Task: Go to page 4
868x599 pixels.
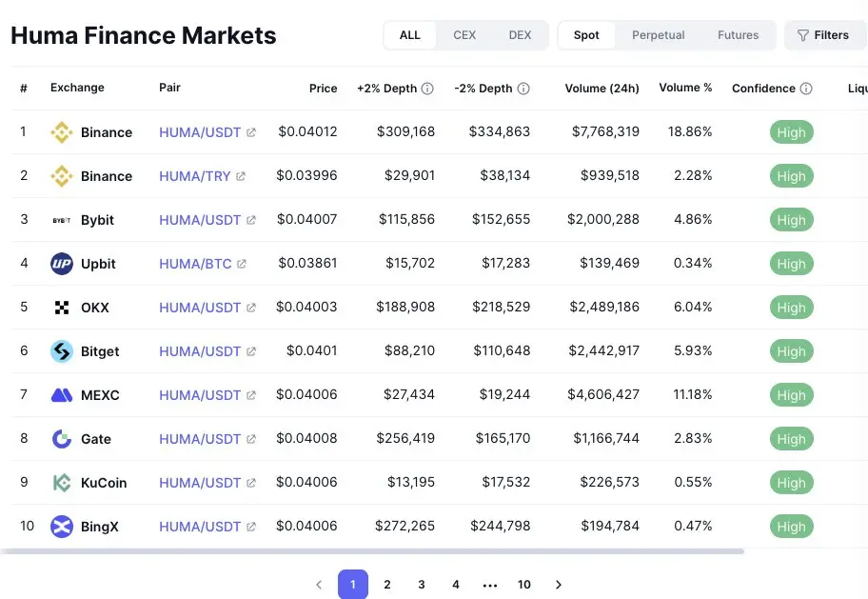Action: [x=456, y=585]
